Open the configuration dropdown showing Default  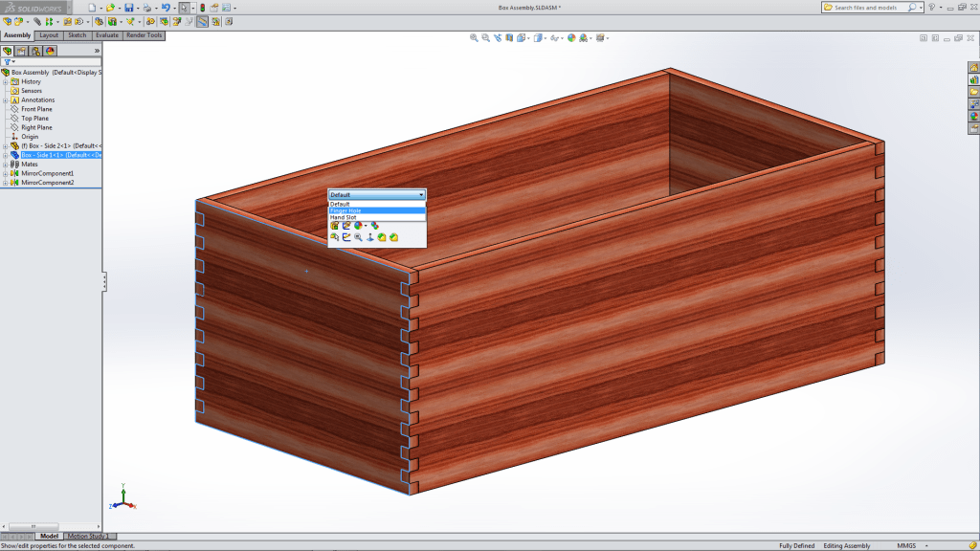pyautogui.click(x=377, y=195)
